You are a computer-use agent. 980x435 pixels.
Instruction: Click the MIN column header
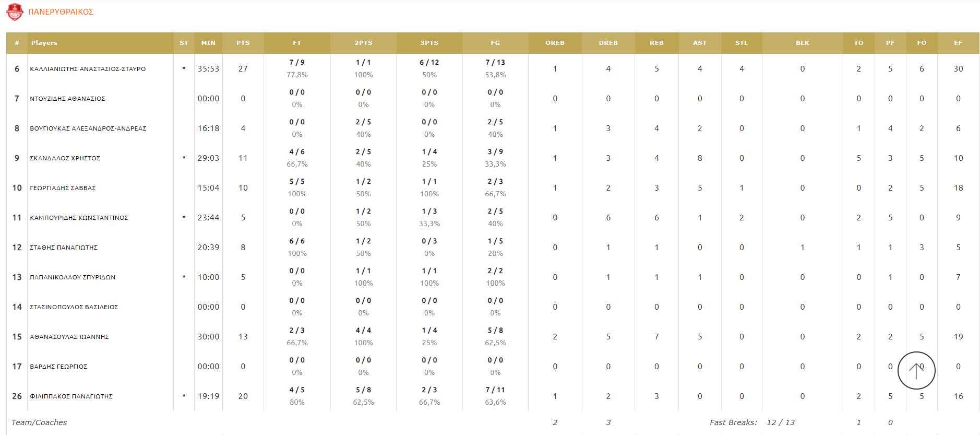click(x=208, y=43)
